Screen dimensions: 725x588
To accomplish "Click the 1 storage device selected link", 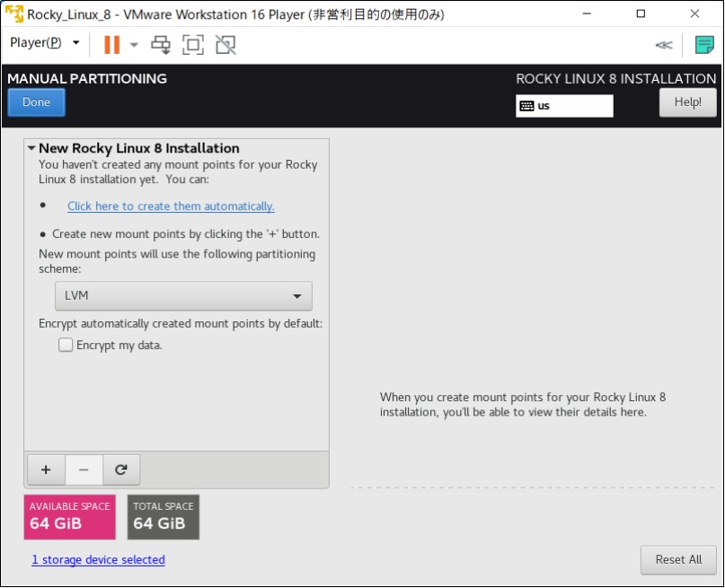I will tap(98, 559).
